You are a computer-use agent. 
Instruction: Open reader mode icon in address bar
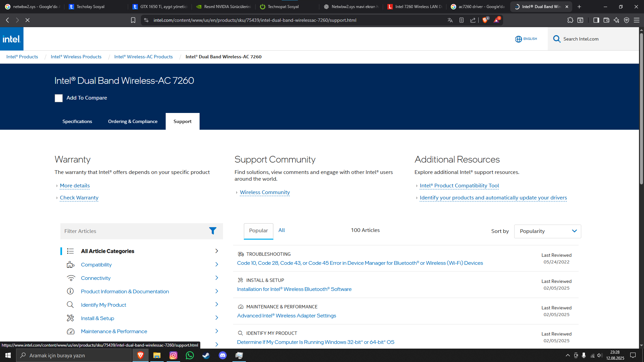[462, 20]
